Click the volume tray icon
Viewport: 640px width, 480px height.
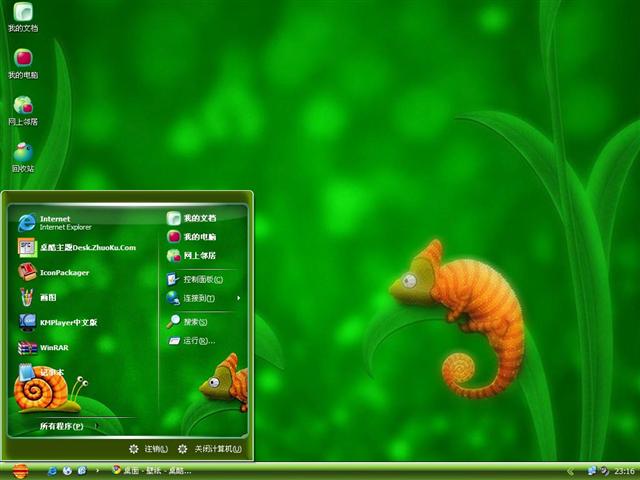[604, 471]
